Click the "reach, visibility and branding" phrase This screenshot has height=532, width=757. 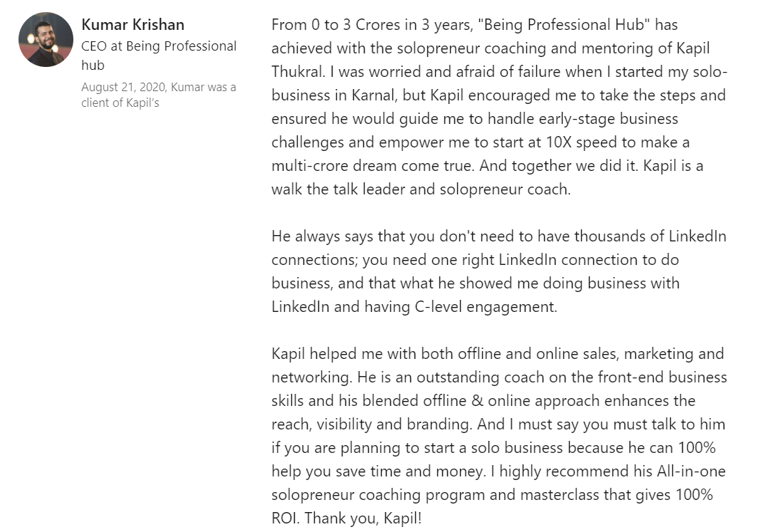[370, 424]
